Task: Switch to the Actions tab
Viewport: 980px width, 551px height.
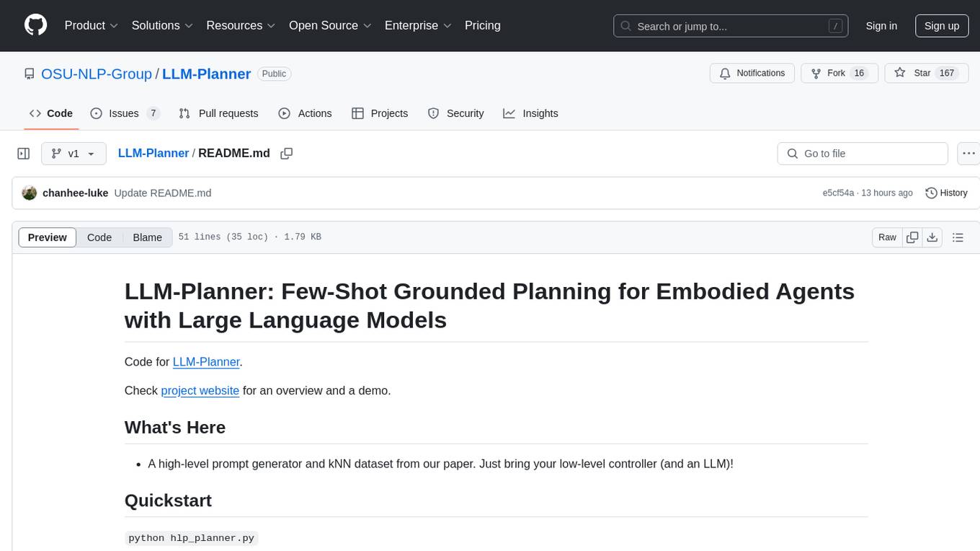Action: pos(305,113)
